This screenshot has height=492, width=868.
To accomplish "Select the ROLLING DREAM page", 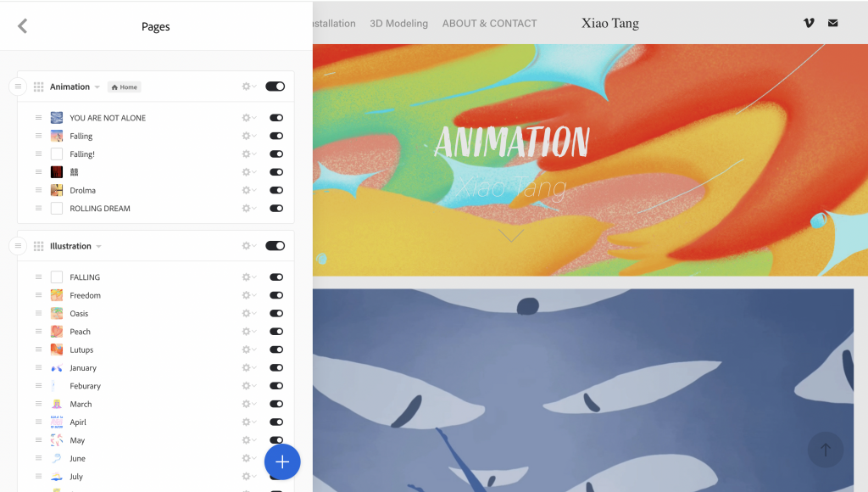I will point(100,209).
